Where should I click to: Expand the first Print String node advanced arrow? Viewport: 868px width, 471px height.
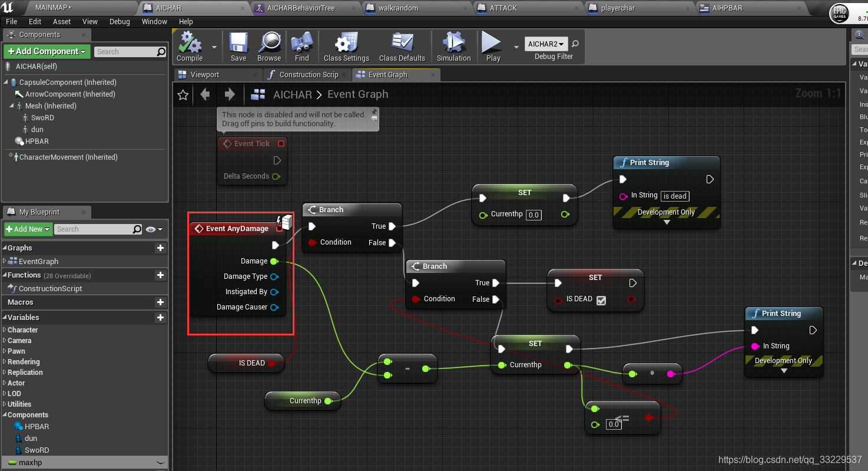667,222
